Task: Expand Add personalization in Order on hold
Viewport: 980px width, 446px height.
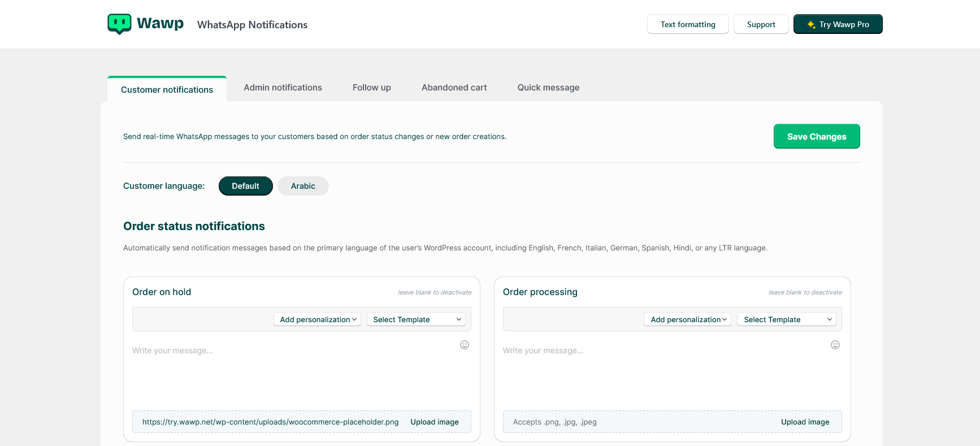Action: [x=318, y=319]
